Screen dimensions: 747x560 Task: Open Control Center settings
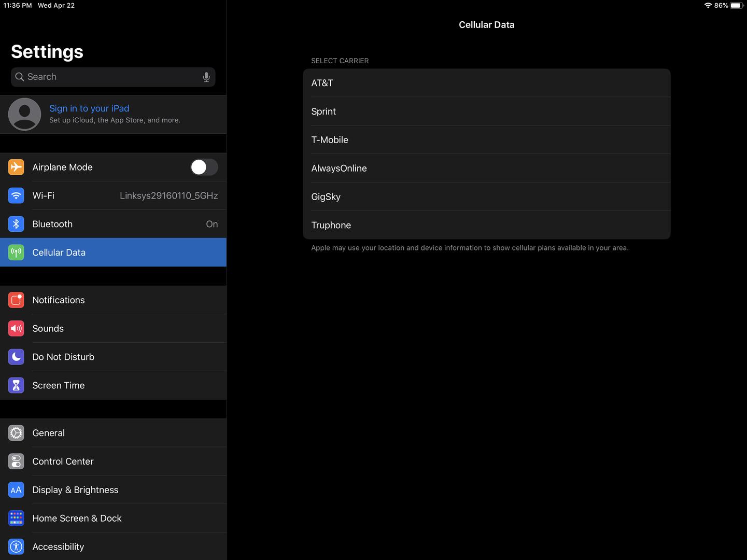[x=113, y=461]
